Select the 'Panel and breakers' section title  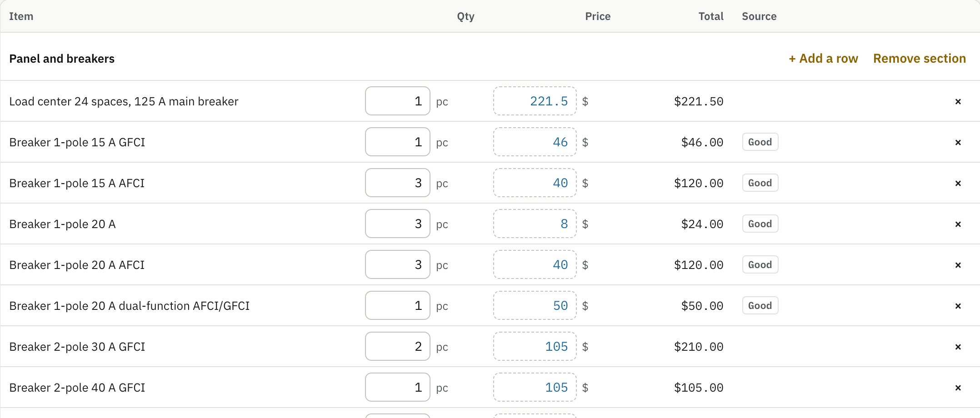click(62, 59)
